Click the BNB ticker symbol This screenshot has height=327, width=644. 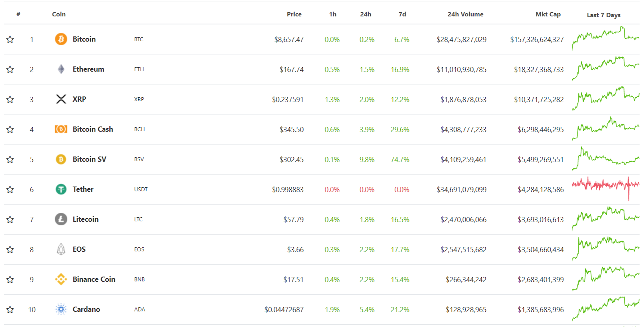tap(139, 279)
